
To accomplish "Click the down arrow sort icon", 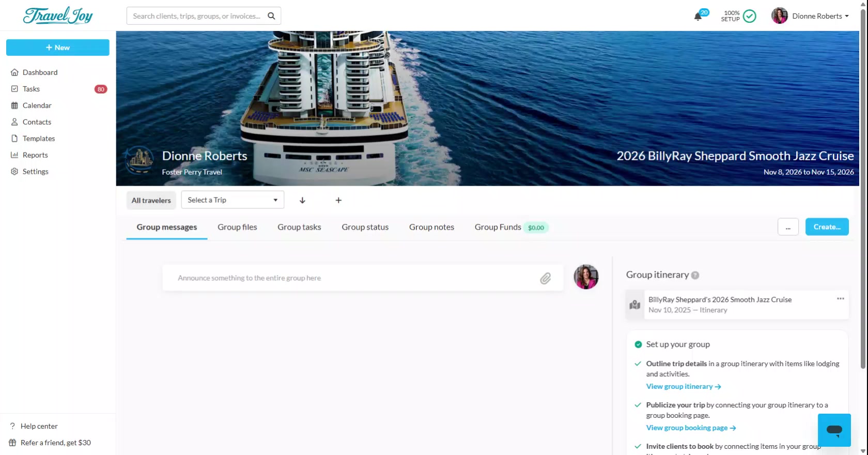I will tap(302, 200).
